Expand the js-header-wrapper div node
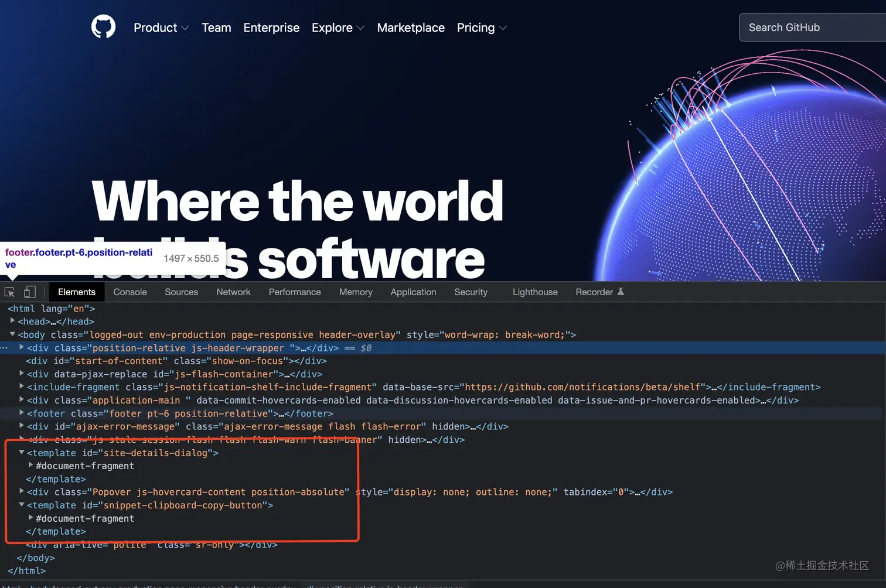886x588 pixels. click(22, 347)
